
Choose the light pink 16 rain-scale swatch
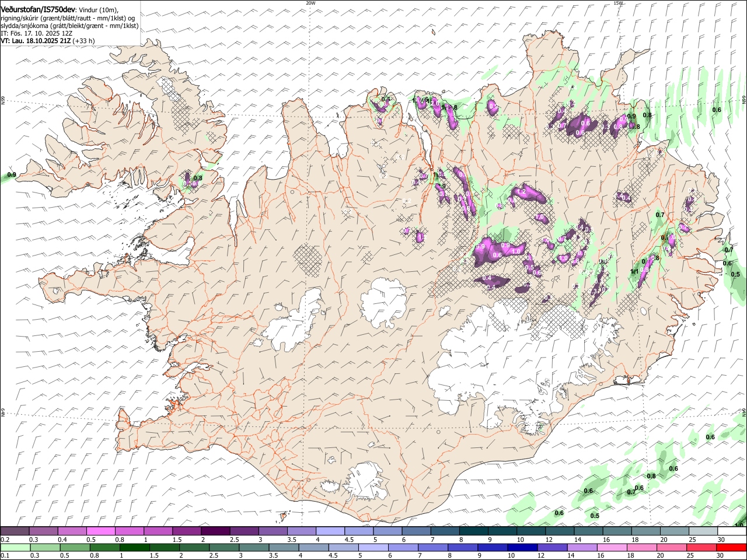pyautogui.click(x=613, y=547)
